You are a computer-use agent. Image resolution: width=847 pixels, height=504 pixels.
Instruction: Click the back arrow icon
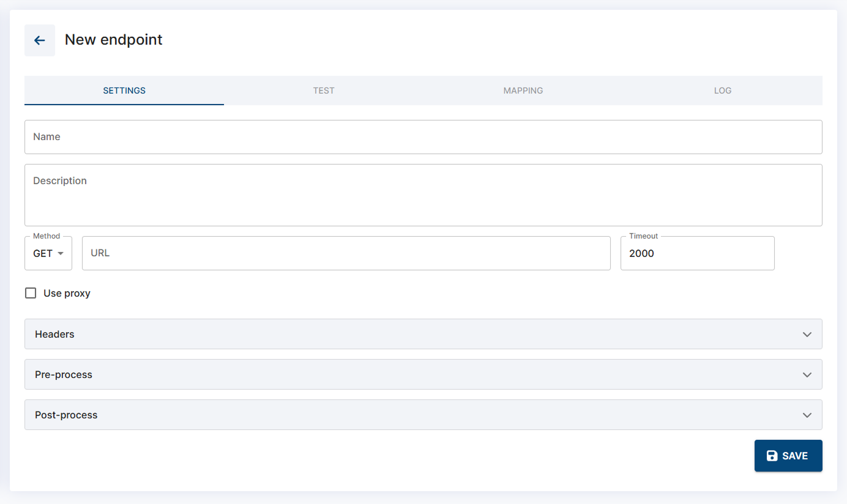click(x=40, y=40)
